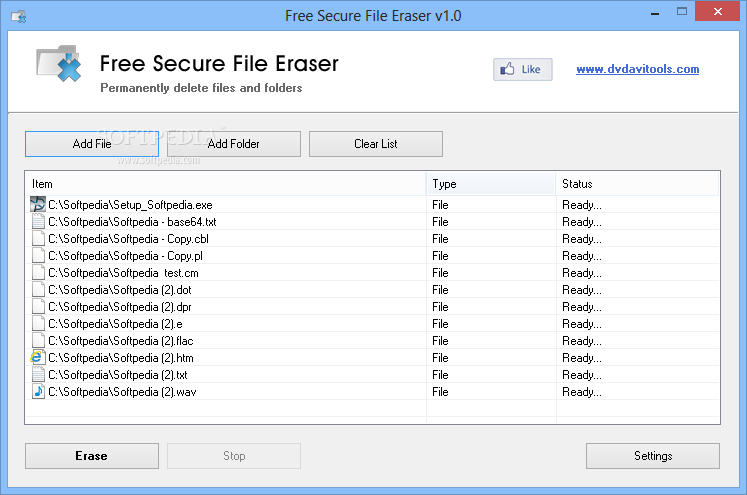Click the folder eraser logo in header
This screenshot has height=495, width=747.
[59, 64]
